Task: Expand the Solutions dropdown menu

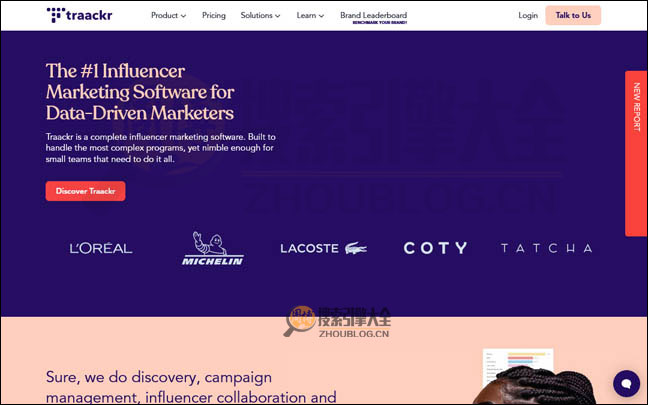Action: click(260, 15)
